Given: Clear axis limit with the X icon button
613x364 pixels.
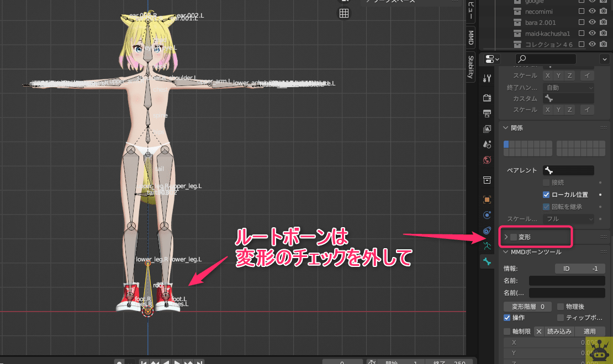Looking at the screenshot, I should click(x=539, y=331).
